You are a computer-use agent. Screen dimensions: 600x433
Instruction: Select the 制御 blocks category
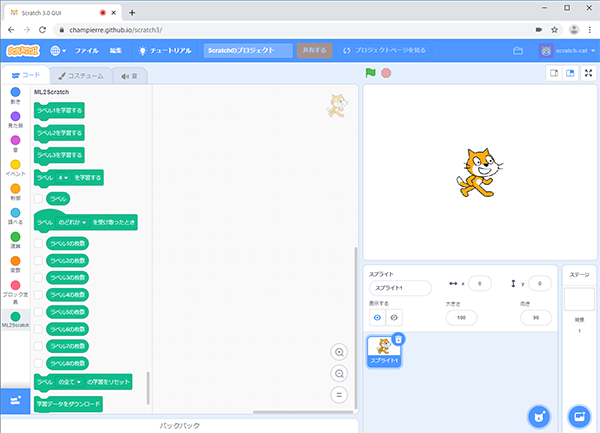[15, 192]
